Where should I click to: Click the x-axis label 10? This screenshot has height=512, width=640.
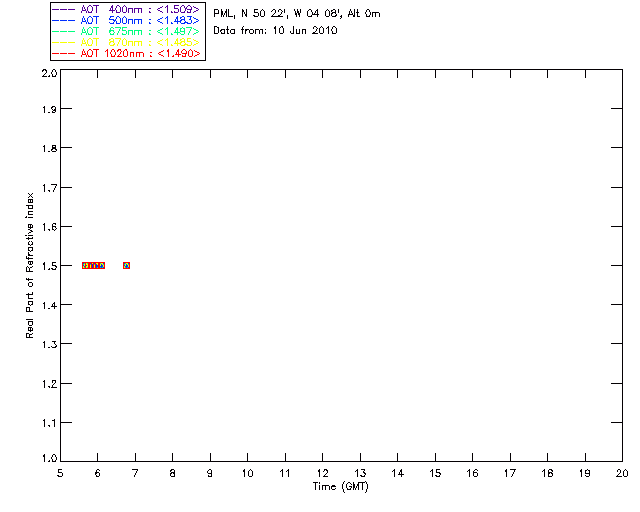pos(247,473)
